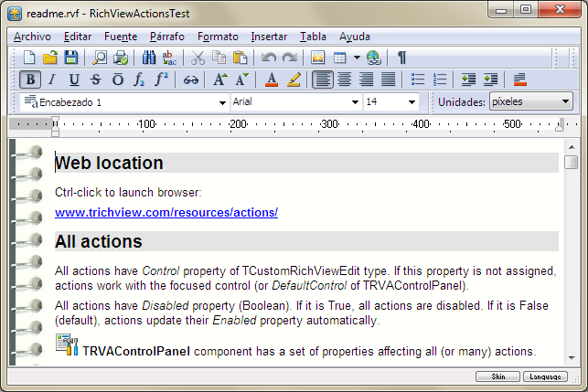Click the Insert picture icon
The image size is (588, 392).
(x=317, y=58)
